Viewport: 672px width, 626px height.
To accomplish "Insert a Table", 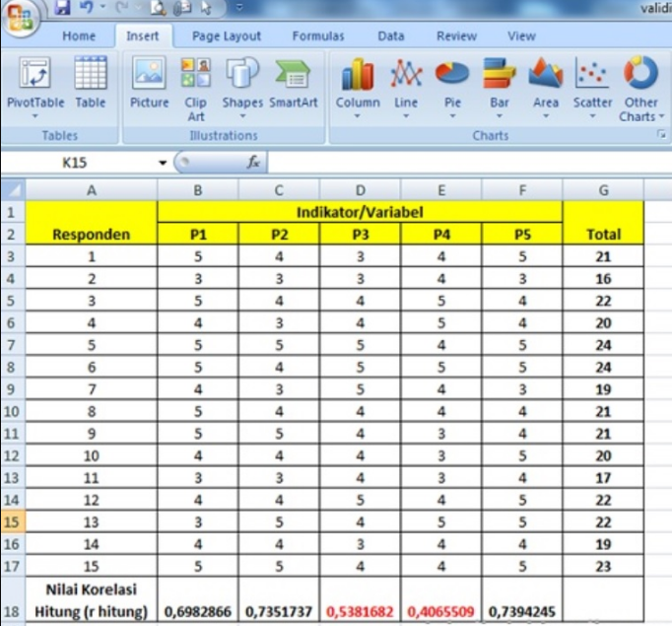I will tap(91, 84).
